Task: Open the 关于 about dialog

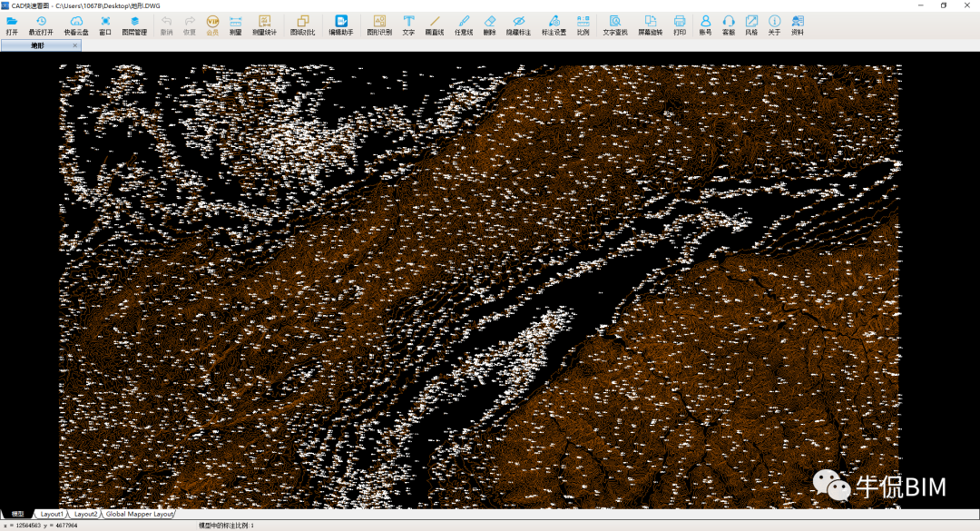Action: [774, 25]
